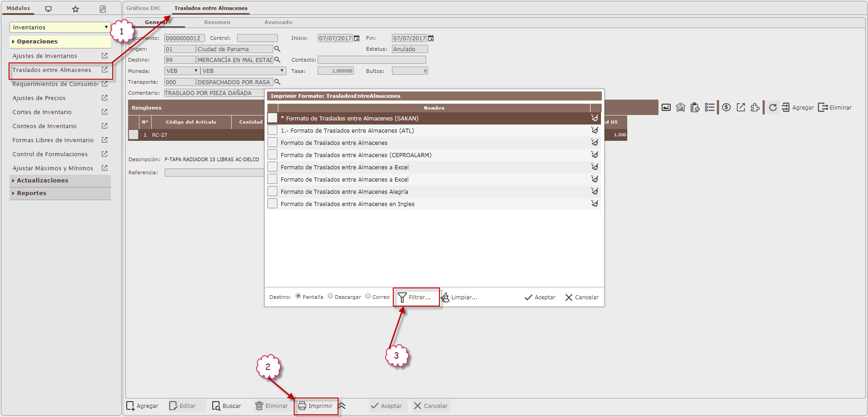Image resolution: width=868 pixels, height=417 pixels.
Task: Click the external link icon in Renglones toolbar
Action: point(741,107)
